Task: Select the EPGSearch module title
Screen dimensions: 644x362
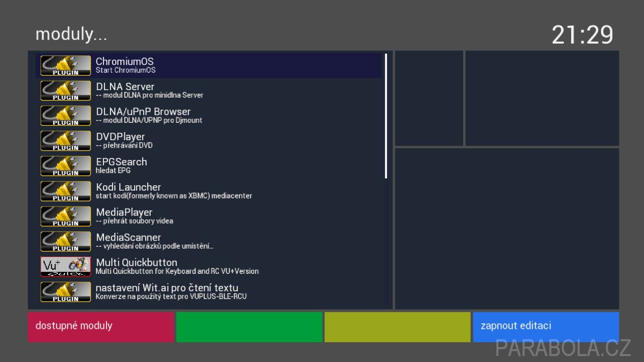Action: (x=121, y=162)
